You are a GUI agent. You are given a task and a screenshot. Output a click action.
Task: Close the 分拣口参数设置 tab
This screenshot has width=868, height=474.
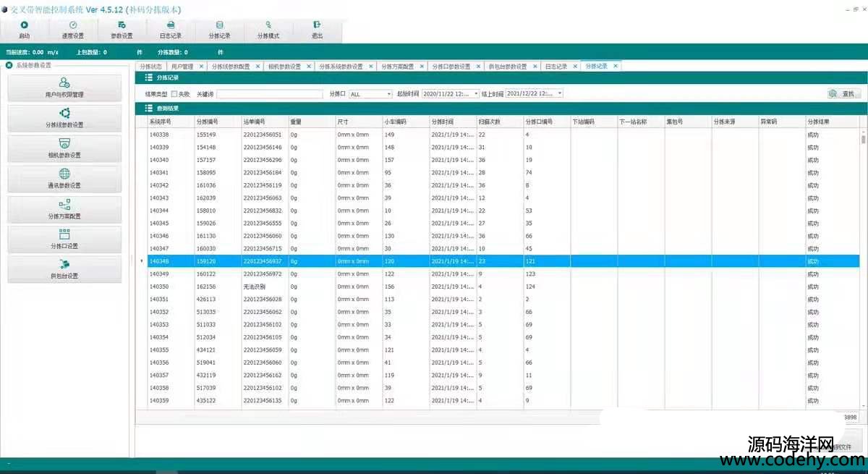pyautogui.click(x=478, y=66)
